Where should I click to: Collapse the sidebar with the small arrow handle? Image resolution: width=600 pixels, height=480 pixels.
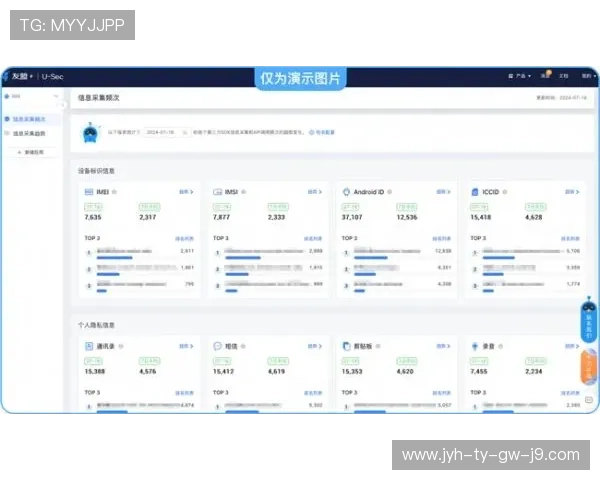point(62,104)
